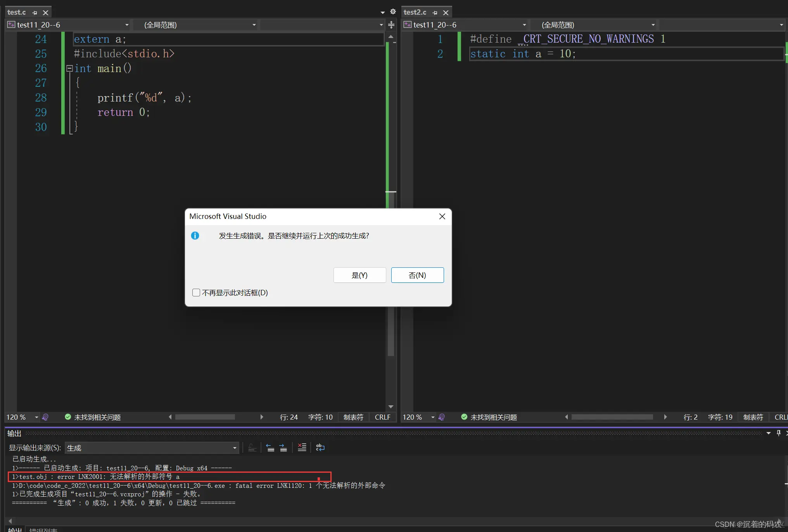
Task: Switch to the test.c tab
Action: tap(16, 12)
